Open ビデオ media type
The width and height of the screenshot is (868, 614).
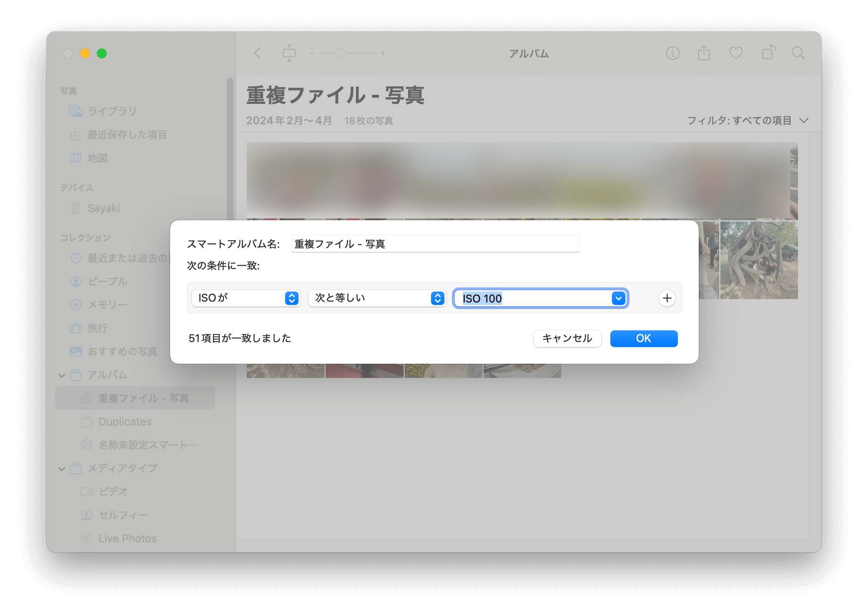tap(135, 492)
